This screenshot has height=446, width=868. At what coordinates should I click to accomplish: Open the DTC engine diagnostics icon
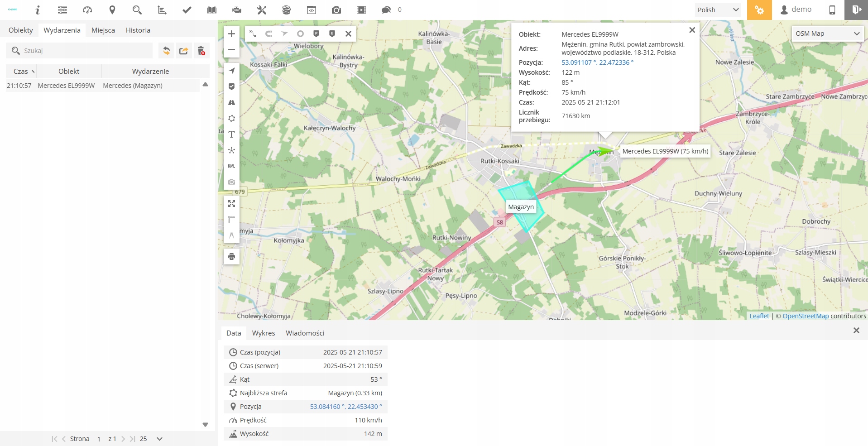[x=237, y=10]
